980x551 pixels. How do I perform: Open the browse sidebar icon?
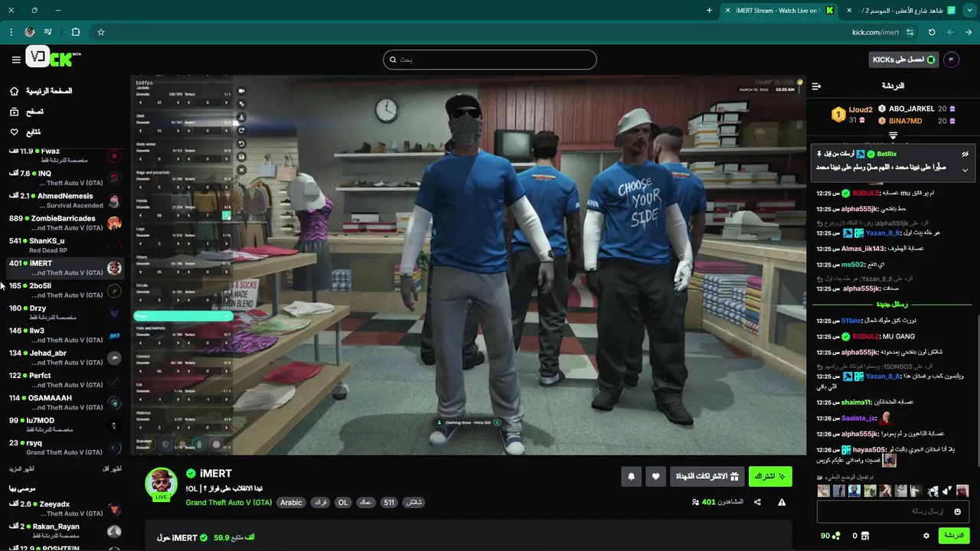click(15, 112)
